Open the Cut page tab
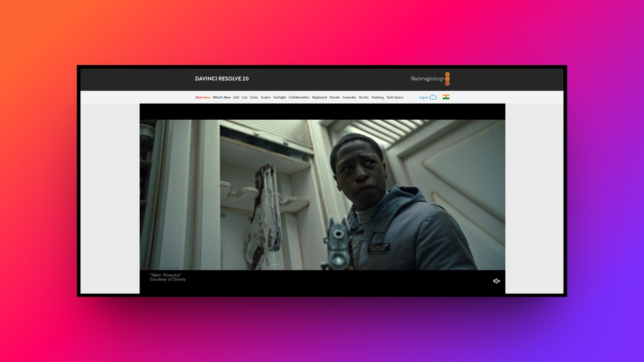The image size is (644, 362). click(x=245, y=98)
